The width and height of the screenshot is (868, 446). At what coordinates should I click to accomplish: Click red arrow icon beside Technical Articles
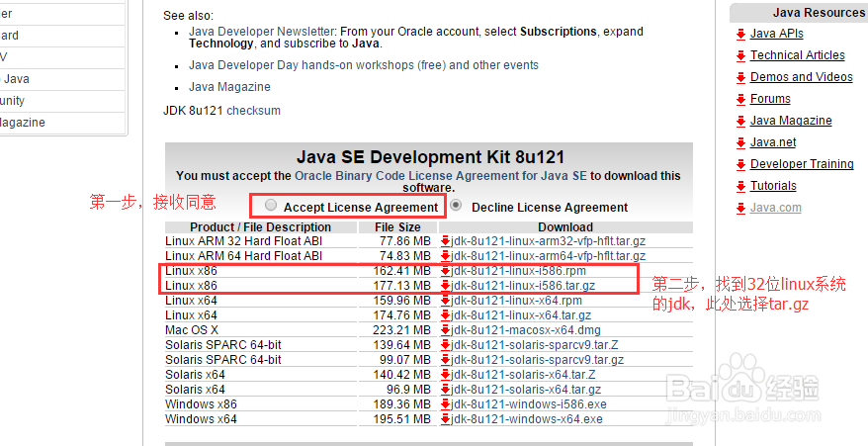(740, 56)
